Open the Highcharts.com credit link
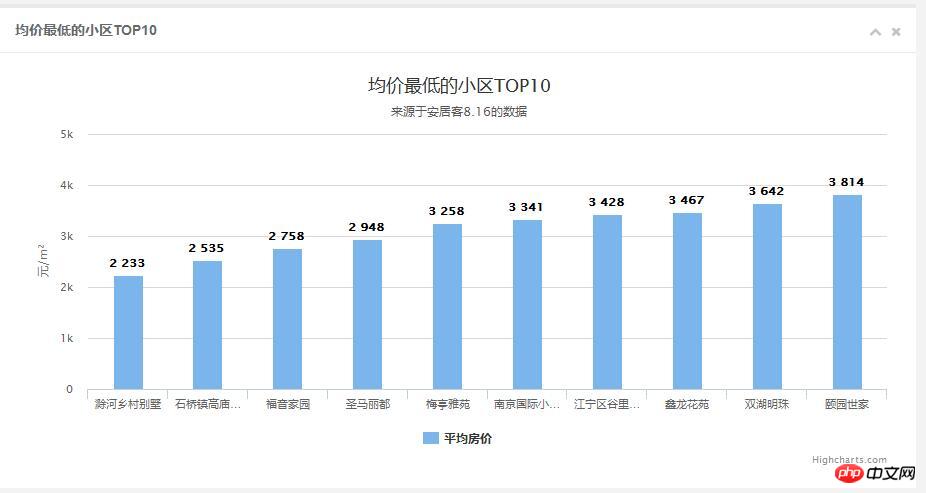 (x=849, y=459)
